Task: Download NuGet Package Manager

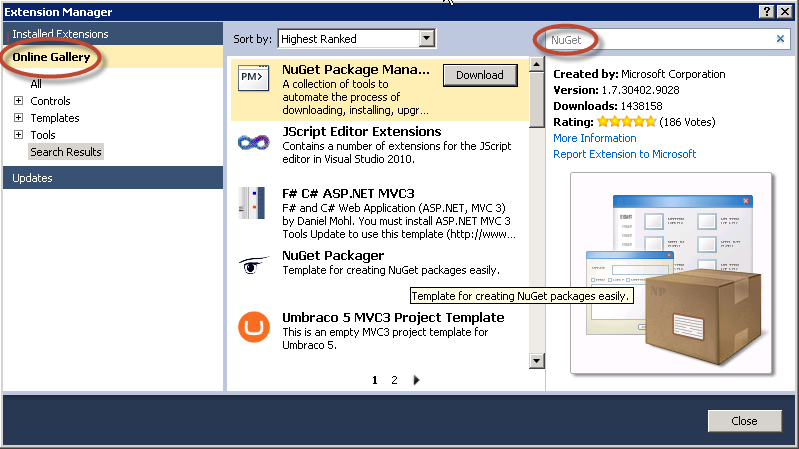Action: pos(480,75)
